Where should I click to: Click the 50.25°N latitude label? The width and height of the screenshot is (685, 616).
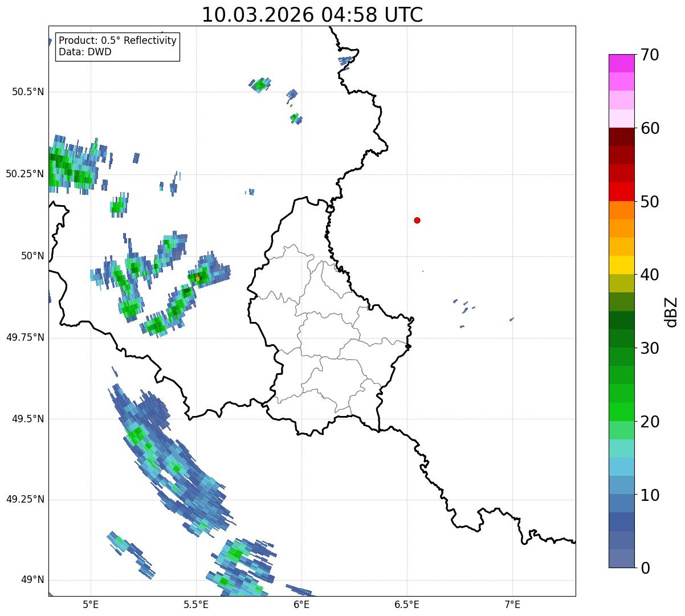click(x=25, y=174)
